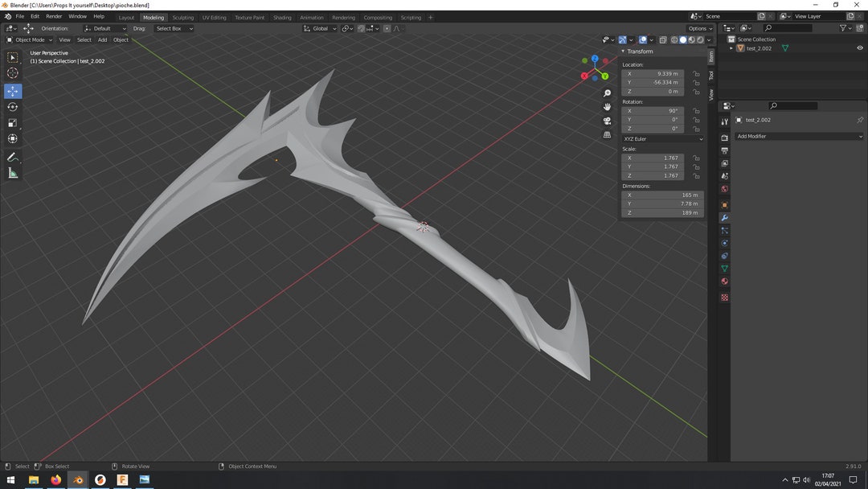Screen dimensions: 868x489
Task: Open the Object Mode dropdown
Action: click(30, 39)
